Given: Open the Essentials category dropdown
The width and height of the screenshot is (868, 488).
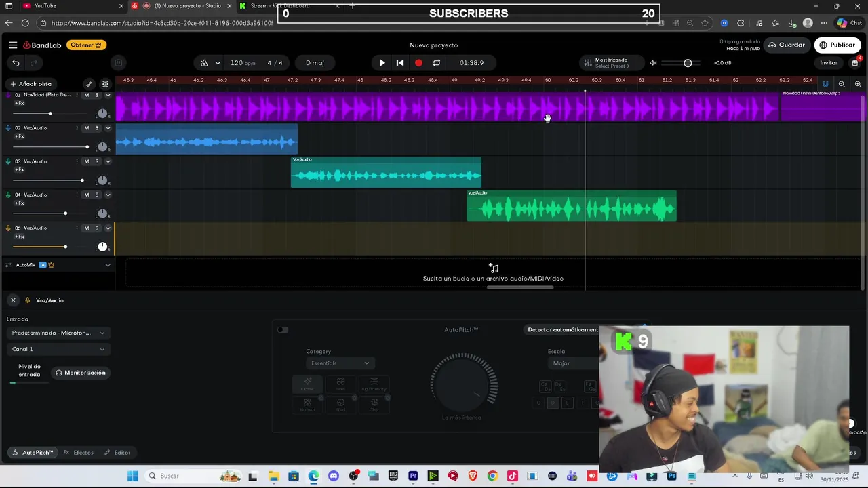Looking at the screenshot, I should pyautogui.click(x=340, y=363).
